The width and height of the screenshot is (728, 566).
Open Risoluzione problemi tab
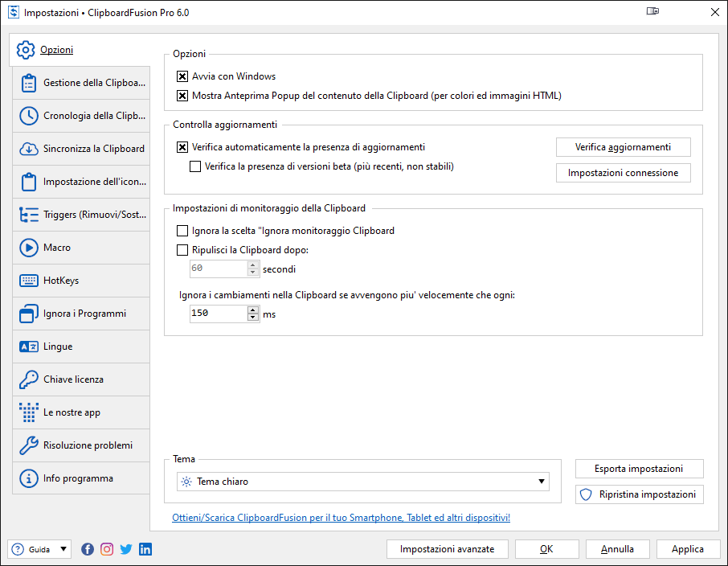[81, 445]
